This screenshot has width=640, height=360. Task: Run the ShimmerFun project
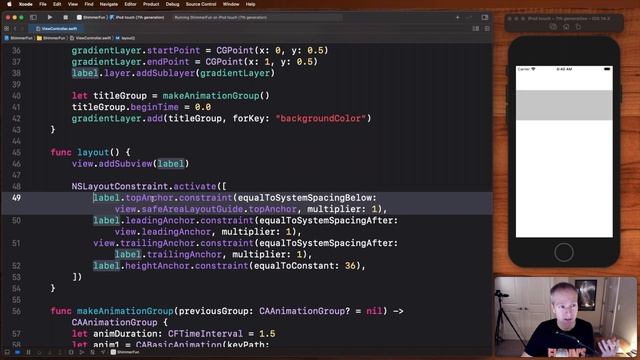point(50,18)
